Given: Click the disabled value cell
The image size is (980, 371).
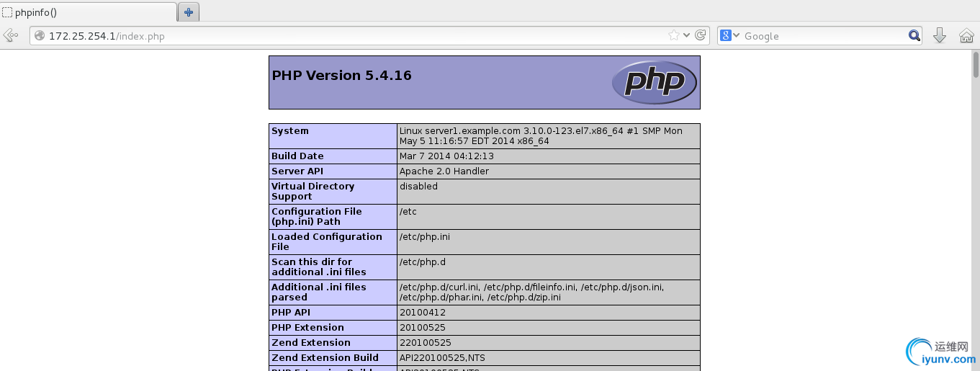Looking at the screenshot, I should (548, 192).
